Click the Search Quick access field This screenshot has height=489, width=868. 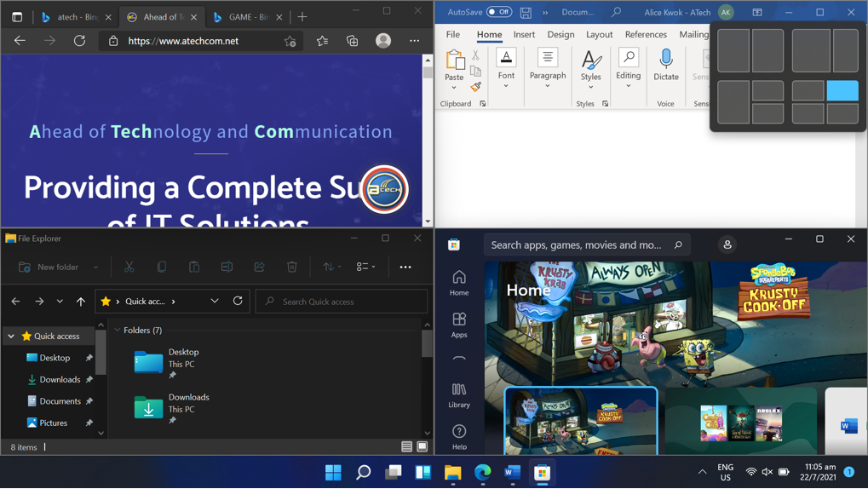(x=342, y=302)
